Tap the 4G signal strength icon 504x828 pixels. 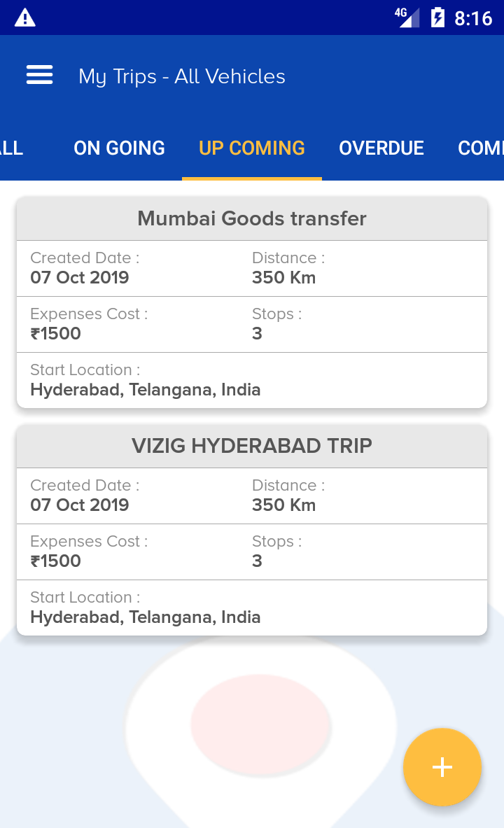[407, 17]
